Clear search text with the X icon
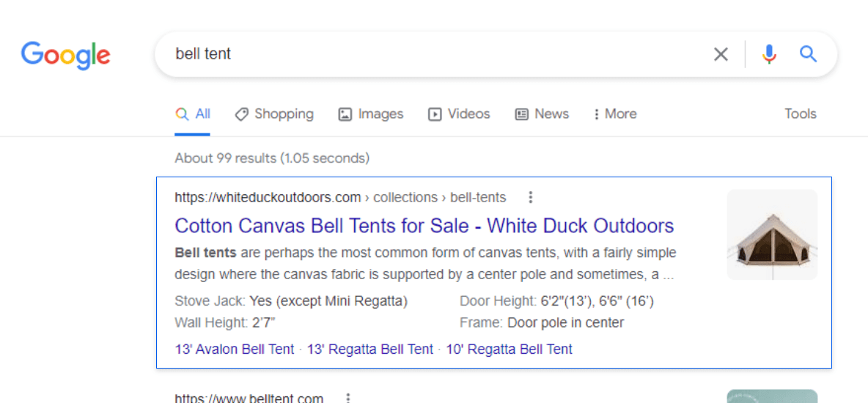 tap(721, 54)
